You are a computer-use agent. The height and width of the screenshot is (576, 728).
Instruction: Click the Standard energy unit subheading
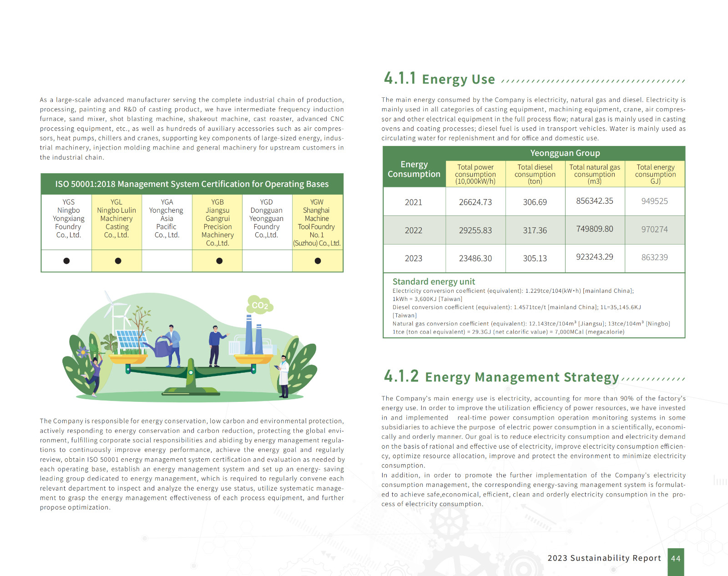coord(434,281)
